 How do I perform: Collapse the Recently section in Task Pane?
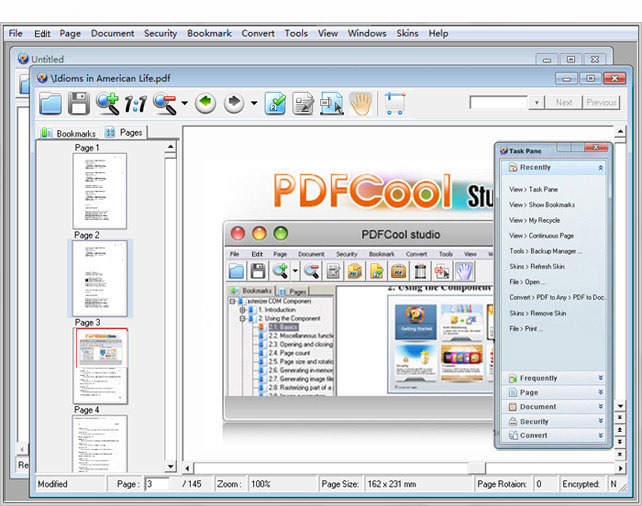click(x=601, y=168)
